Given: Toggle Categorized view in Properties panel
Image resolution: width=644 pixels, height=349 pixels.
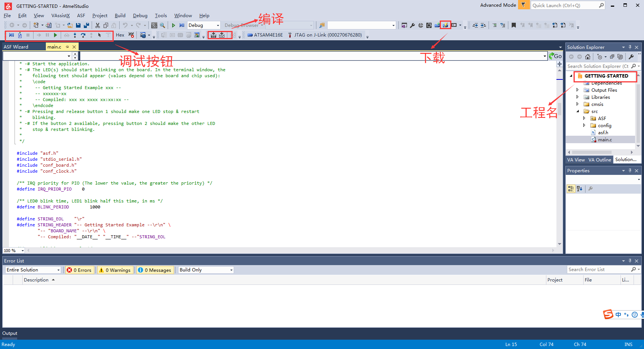Looking at the screenshot, I should pyautogui.click(x=571, y=189).
